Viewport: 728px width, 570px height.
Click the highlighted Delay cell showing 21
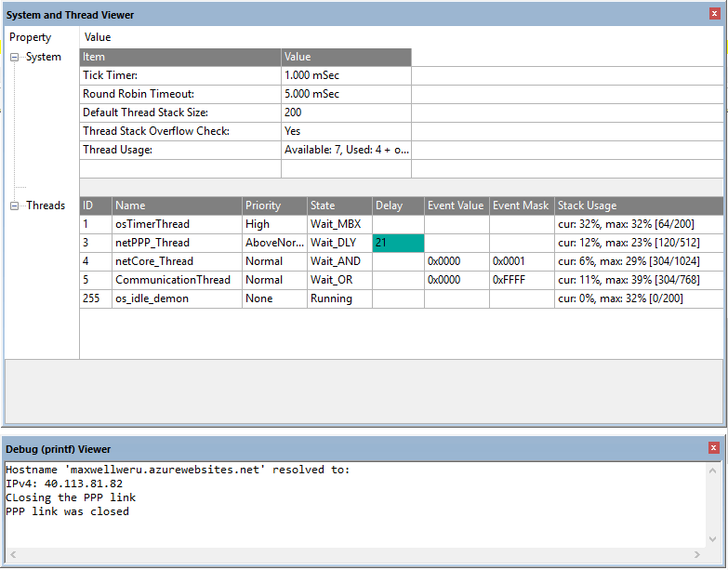[398, 243]
